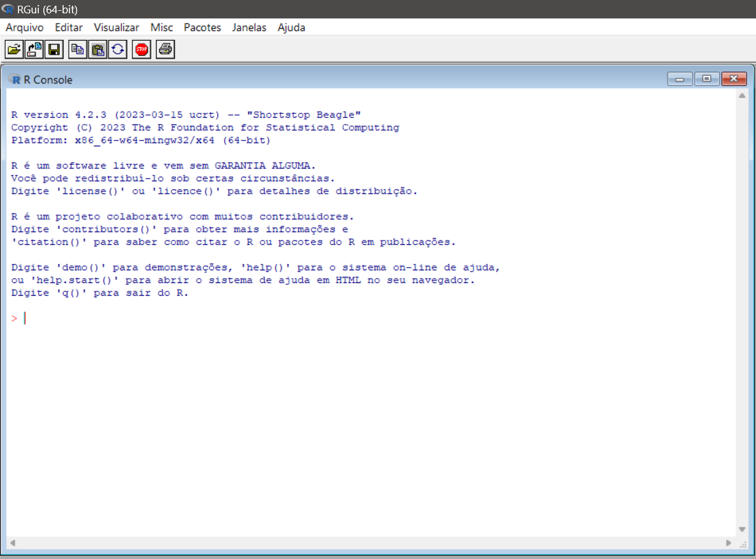Viewport: 756px width, 559px height.
Task: Click the horizontal scroll left arrow
Action: pyautogui.click(x=13, y=543)
